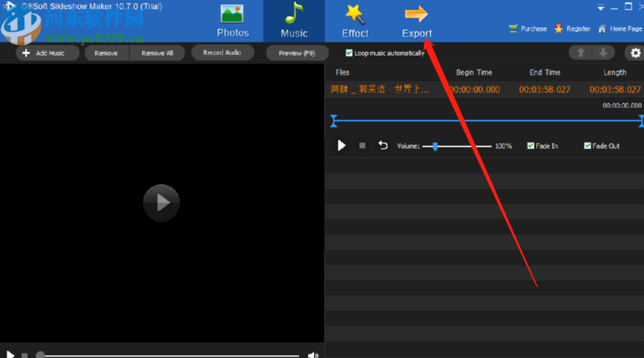
Task: Open the Effect tab
Action: [355, 21]
